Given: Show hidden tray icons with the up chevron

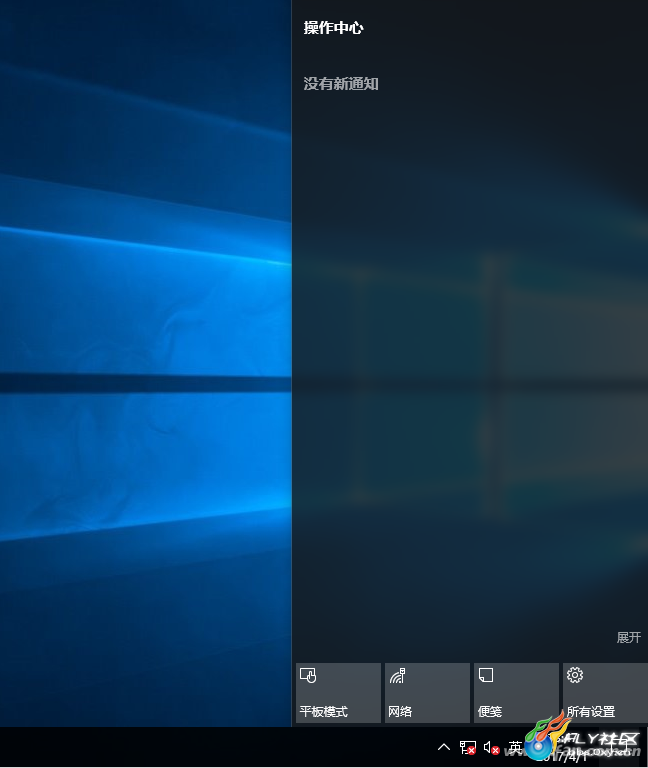Looking at the screenshot, I should tap(444, 747).
